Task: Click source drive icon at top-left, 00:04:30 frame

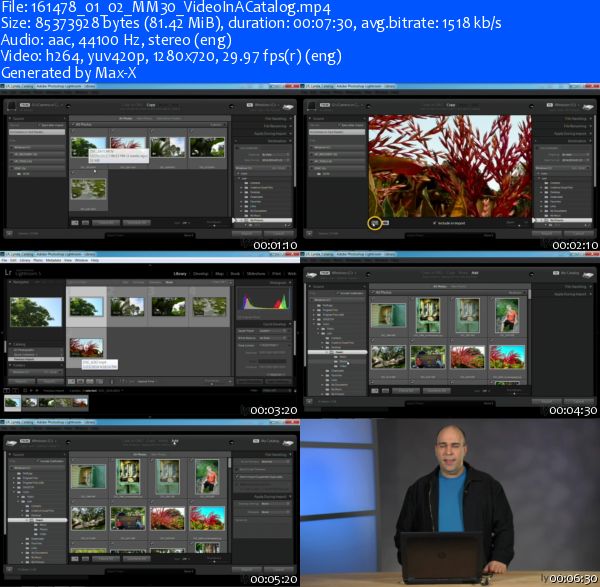Action: [312, 274]
